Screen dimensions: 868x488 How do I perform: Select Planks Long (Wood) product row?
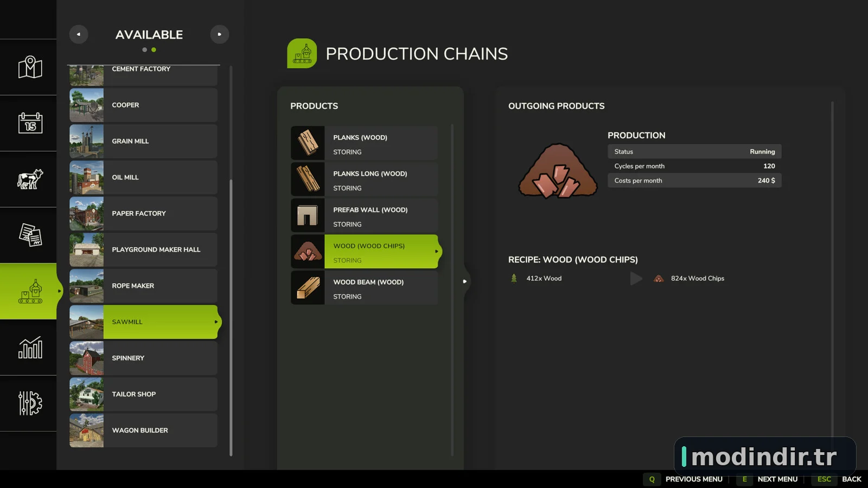[364, 179]
